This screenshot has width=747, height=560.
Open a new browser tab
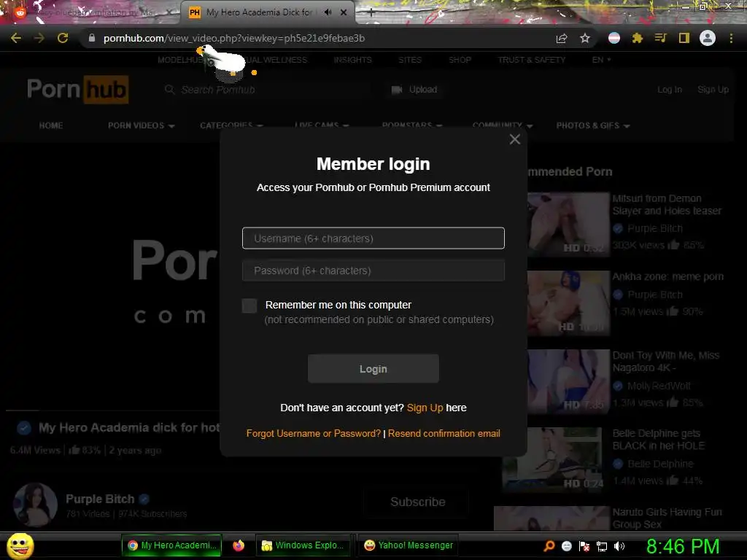pyautogui.click(x=371, y=13)
